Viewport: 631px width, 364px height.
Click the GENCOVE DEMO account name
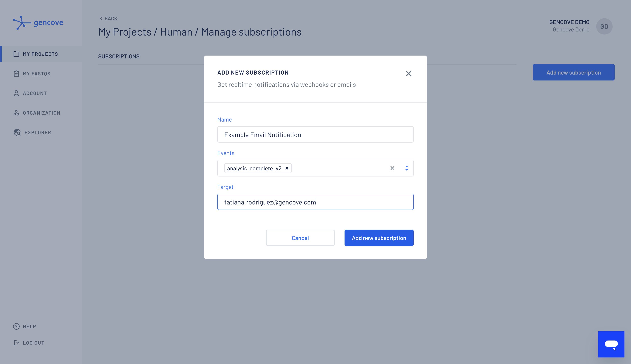(569, 22)
